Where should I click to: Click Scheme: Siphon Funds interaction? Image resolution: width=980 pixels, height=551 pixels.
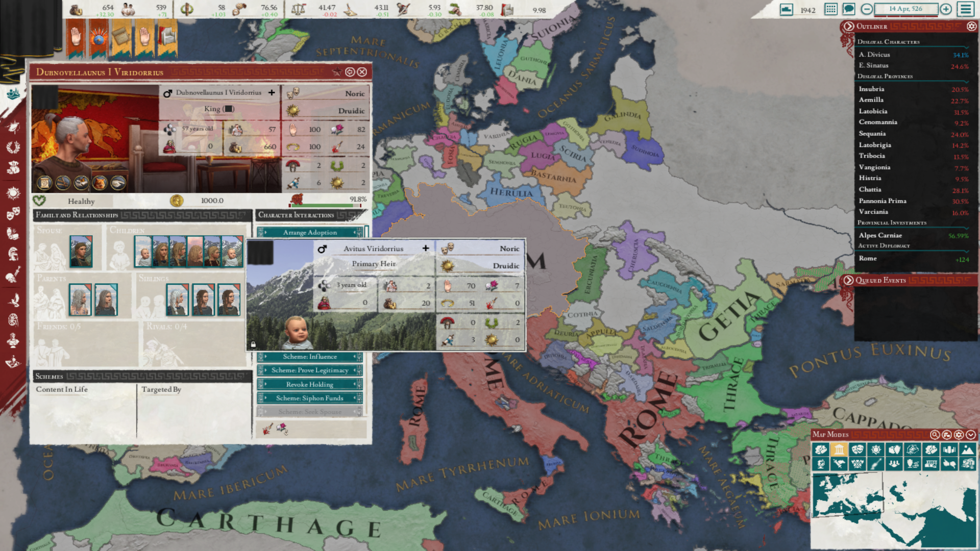point(310,398)
